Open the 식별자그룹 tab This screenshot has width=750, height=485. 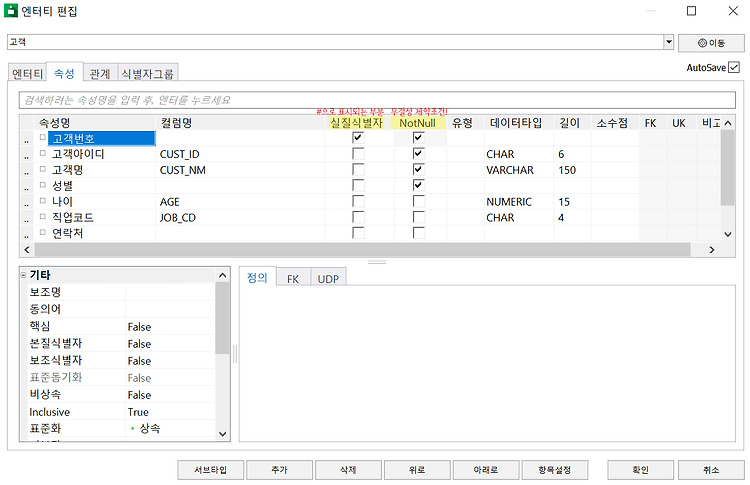pos(147,74)
